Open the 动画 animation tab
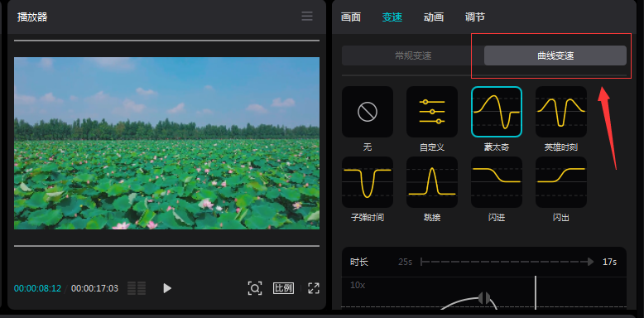This screenshot has height=318, width=644. [433, 17]
